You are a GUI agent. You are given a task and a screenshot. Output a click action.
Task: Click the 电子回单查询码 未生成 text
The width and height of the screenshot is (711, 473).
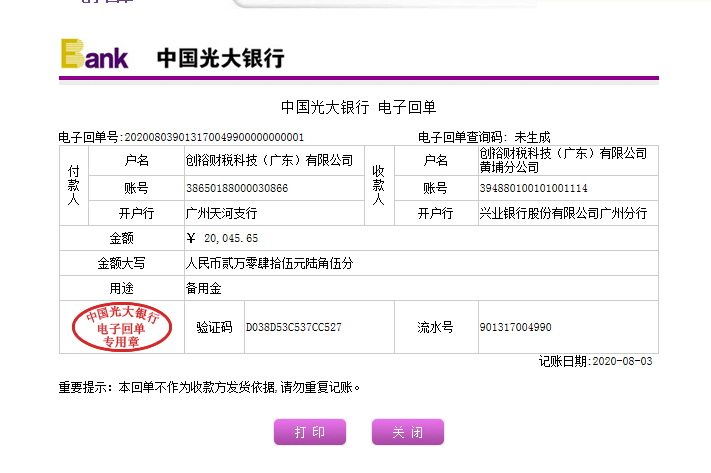click(483, 137)
